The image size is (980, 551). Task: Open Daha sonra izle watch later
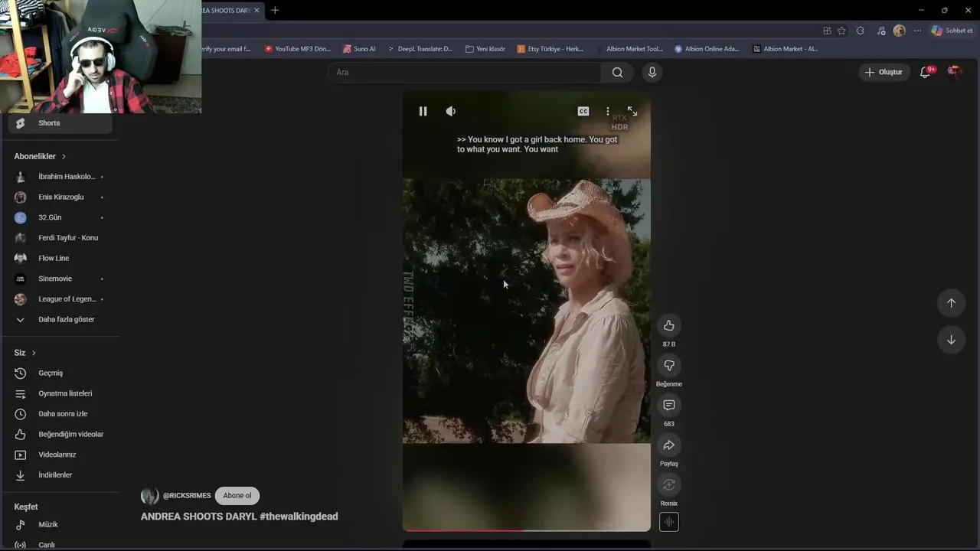(60, 414)
